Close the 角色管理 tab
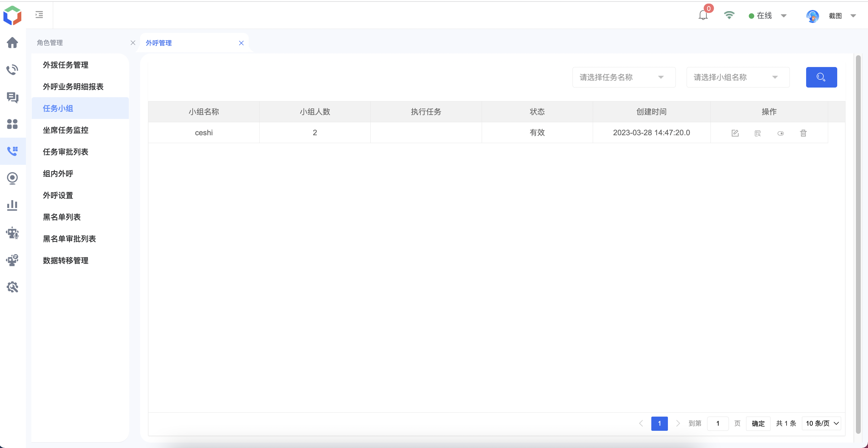 click(x=133, y=43)
